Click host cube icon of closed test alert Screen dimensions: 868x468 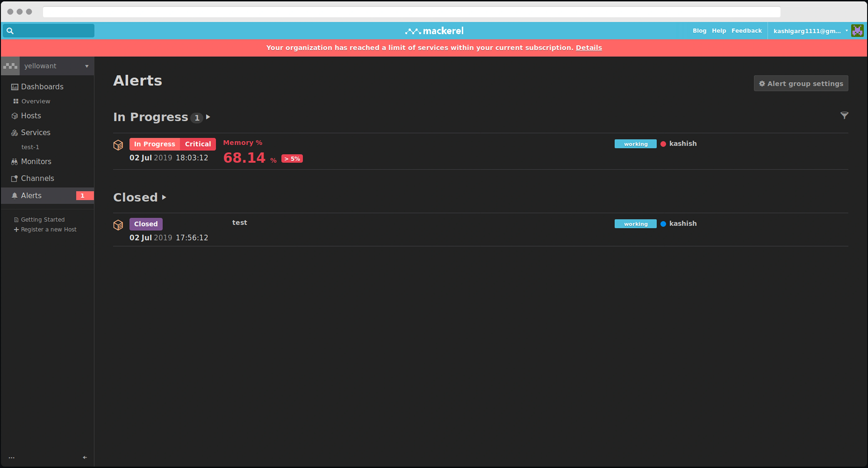(118, 225)
